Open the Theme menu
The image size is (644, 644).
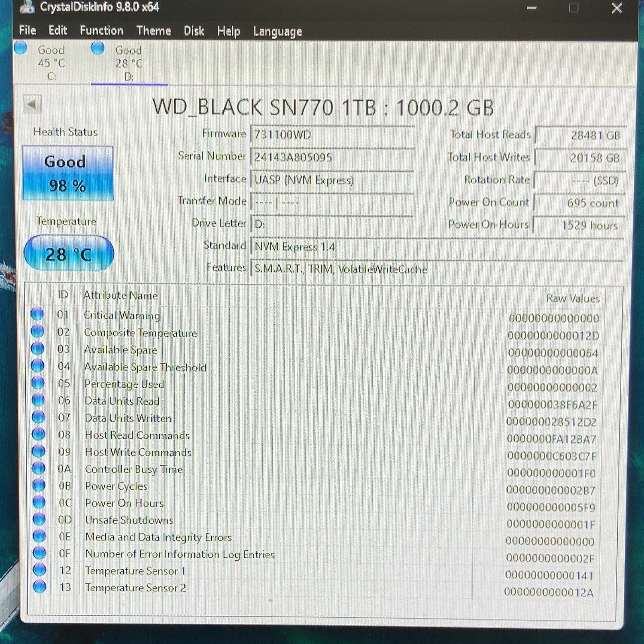(x=154, y=31)
